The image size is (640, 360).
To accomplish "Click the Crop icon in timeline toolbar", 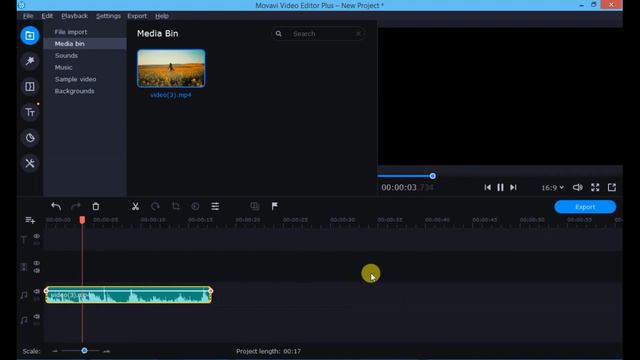I will [x=176, y=207].
